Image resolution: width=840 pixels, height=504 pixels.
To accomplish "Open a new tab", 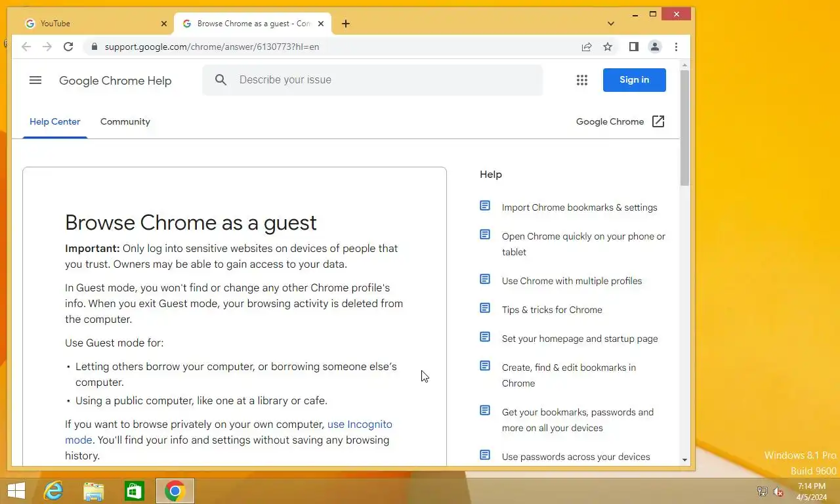I will (346, 24).
